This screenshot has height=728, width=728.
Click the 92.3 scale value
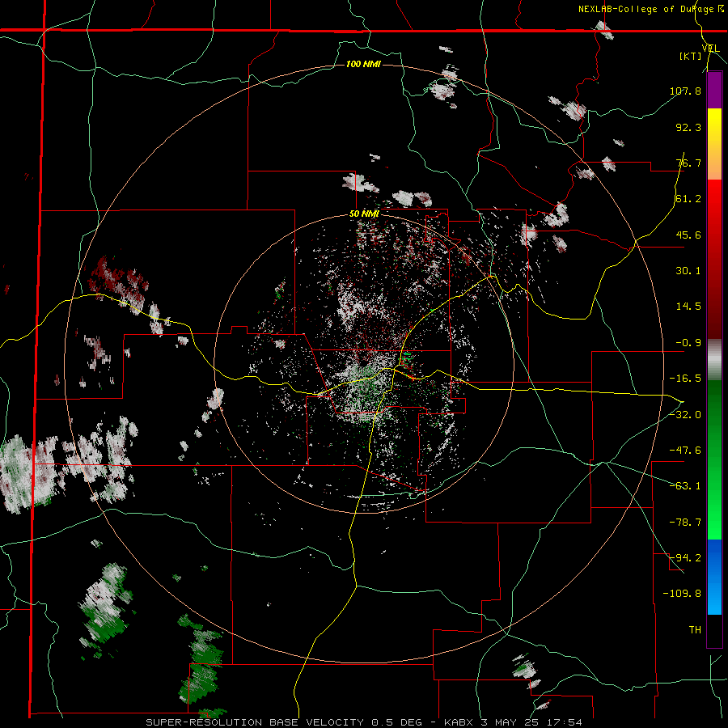click(688, 127)
